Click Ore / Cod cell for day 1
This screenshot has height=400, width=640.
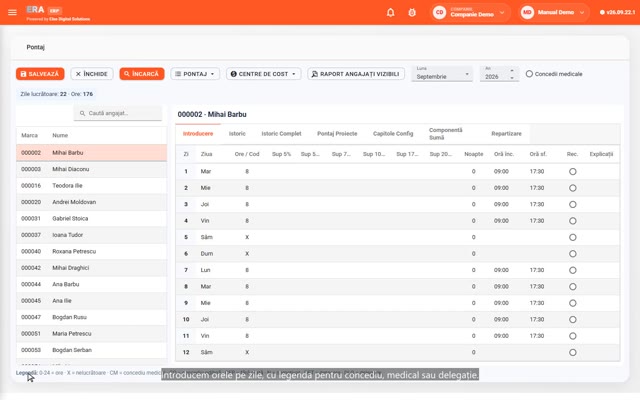coord(247,171)
